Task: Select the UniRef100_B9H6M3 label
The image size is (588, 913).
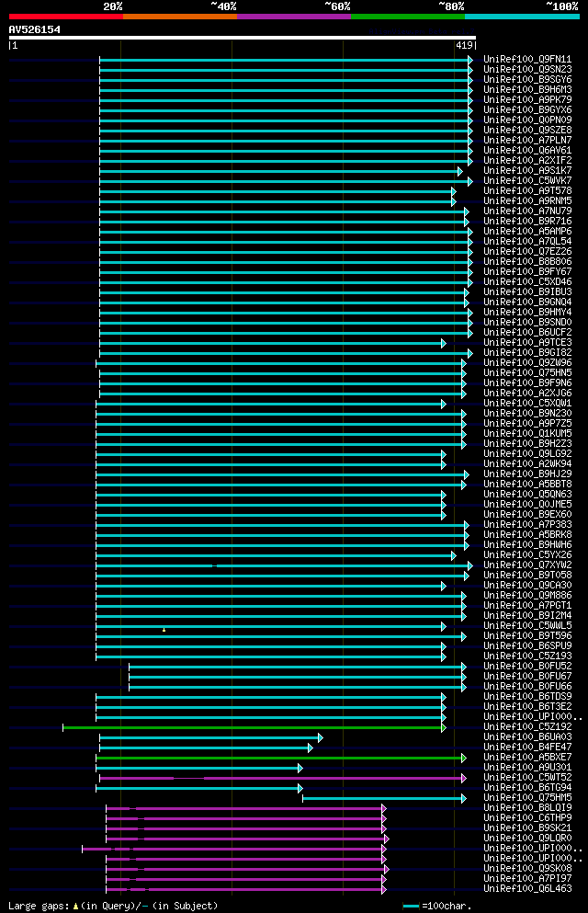Action: click(x=527, y=90)
